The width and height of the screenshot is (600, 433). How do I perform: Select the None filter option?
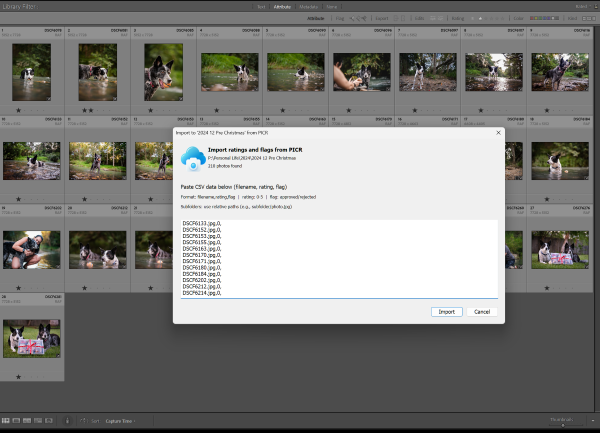point(331,7)
